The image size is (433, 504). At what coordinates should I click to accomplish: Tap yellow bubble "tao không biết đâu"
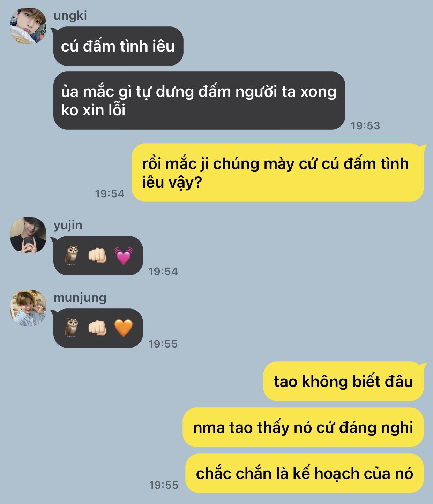pos(343,381)
